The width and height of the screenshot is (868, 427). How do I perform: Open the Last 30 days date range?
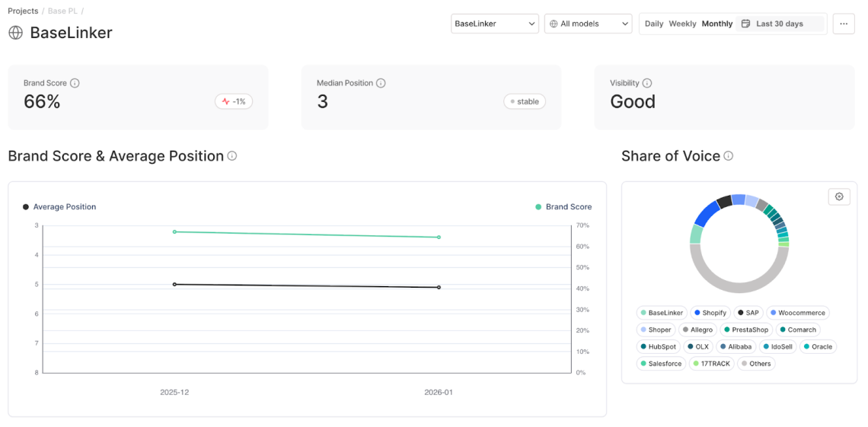coord(780,24)
